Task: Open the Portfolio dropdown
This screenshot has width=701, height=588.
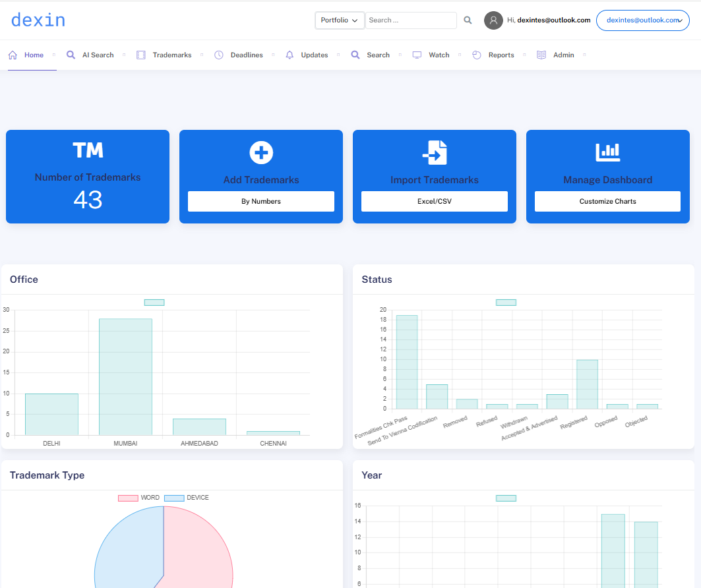Action: (340, 20)
